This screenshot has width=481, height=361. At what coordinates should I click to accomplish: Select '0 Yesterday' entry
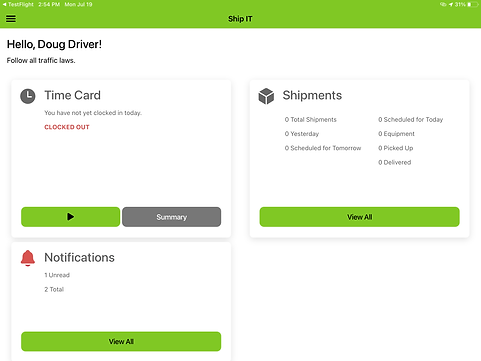coord(302,134)
